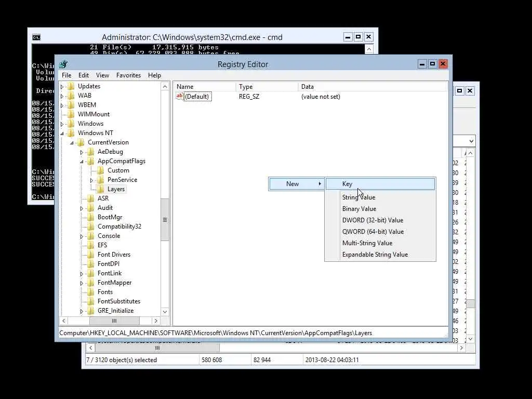Click the Layers folder icon
The height and width of the screenshot is (399, 532).
[x=101, y=189]
